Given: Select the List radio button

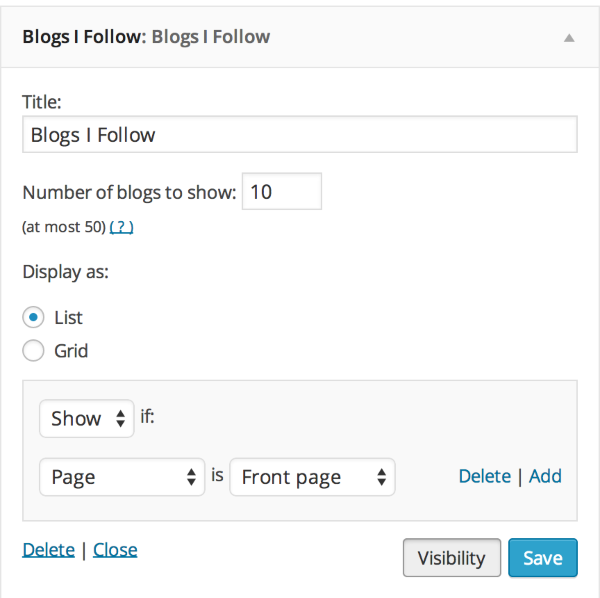Looking at the screenshot, I should point(34,318).
